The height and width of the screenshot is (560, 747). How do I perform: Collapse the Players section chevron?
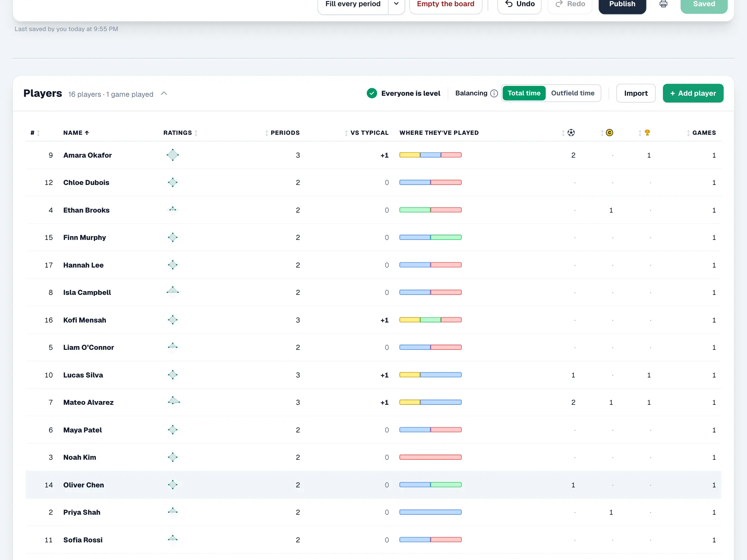[x=164, y=93]
